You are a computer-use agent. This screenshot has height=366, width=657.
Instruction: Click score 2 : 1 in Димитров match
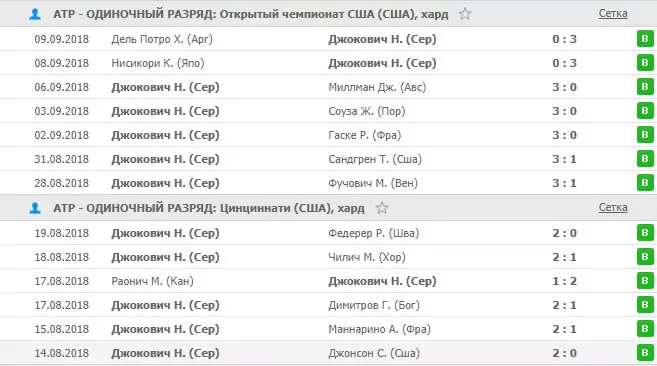pyautogui.click(x=564, y=305)
